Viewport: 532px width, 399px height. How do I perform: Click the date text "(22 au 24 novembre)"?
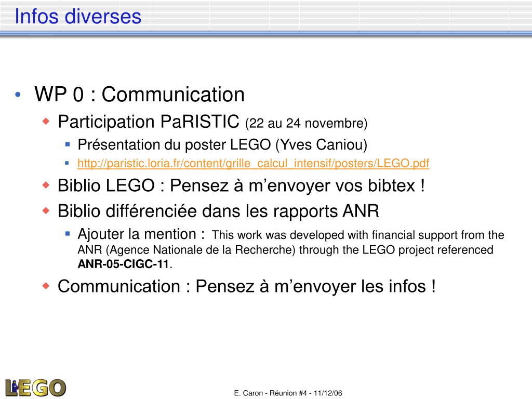click(x=306, y=123)
